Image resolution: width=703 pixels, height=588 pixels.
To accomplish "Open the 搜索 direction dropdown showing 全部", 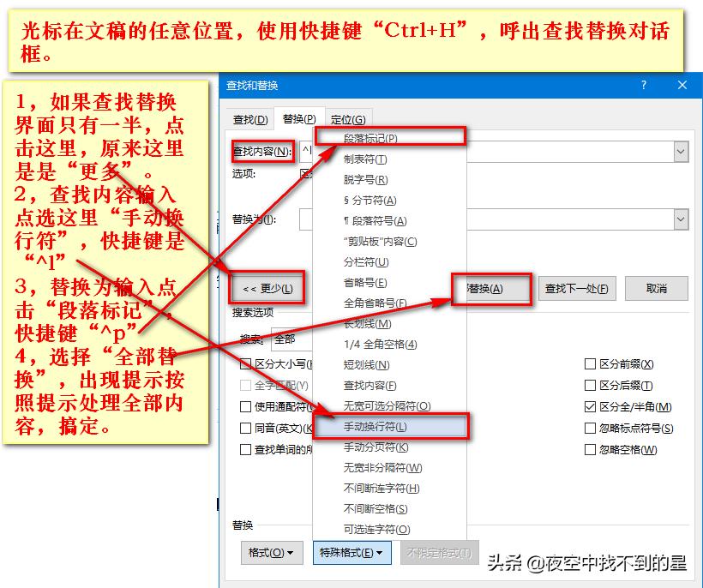I will (x=290, y=340).
